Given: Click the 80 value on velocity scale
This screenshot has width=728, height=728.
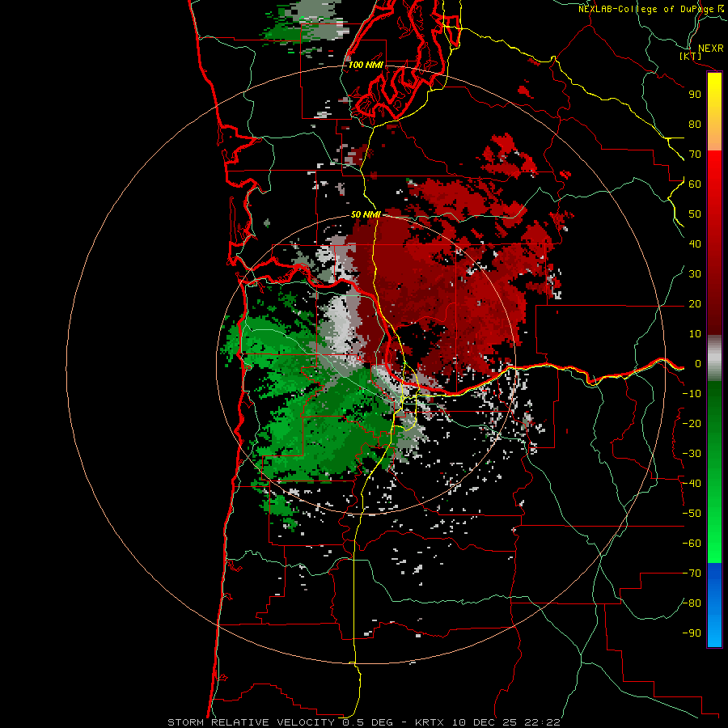Looking at the screenshot, I should click(695, 124).
